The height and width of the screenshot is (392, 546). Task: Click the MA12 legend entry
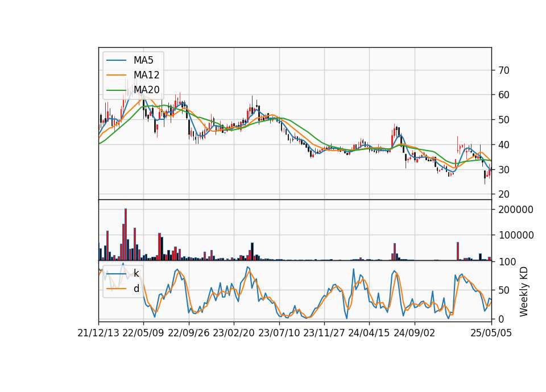(133, 75)
